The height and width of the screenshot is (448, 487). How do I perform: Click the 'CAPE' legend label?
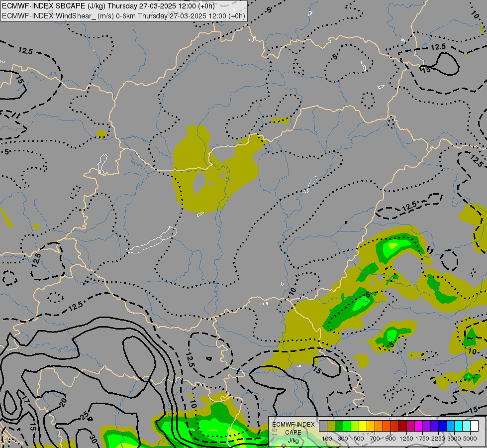(293, 432)
